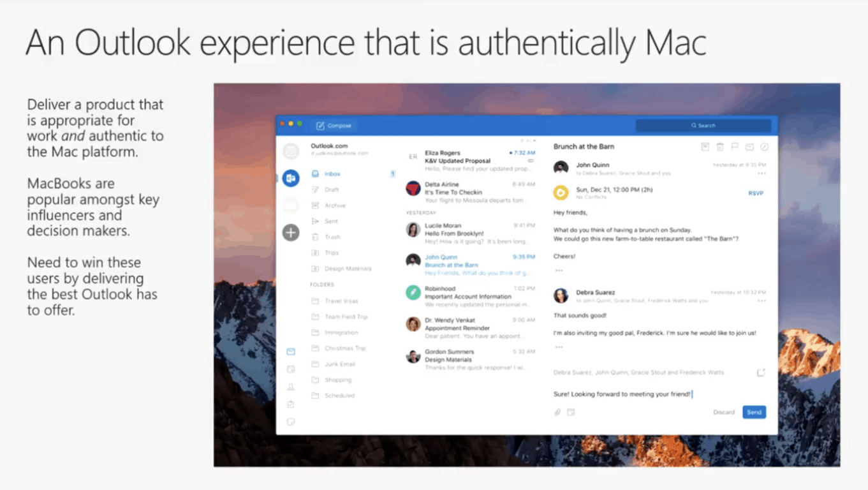Screen dimensions: 868x490
Task: Click the calendar event icon for Sun, Dec 21
Action: point(561,193)
